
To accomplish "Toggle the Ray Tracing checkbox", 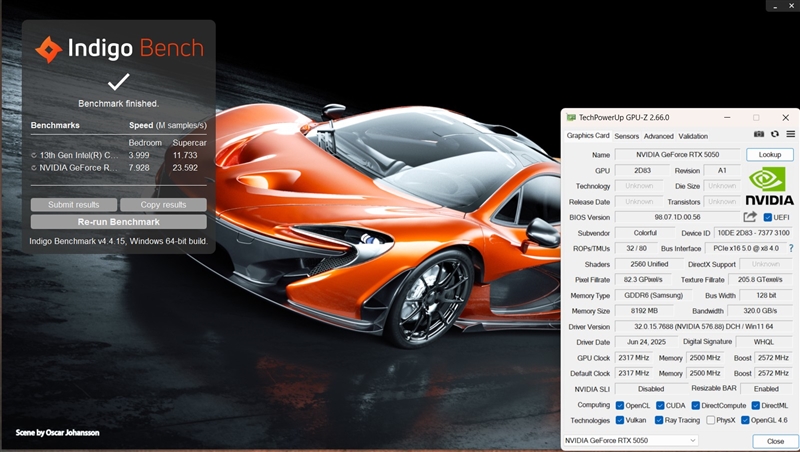I will (659, 420).
